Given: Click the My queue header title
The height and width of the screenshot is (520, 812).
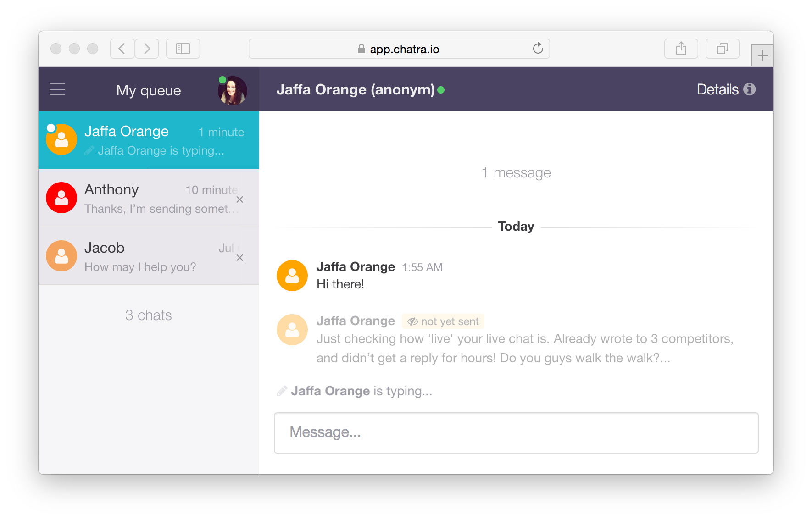Looking at the screenshot, I should click(x=148, y=90).
